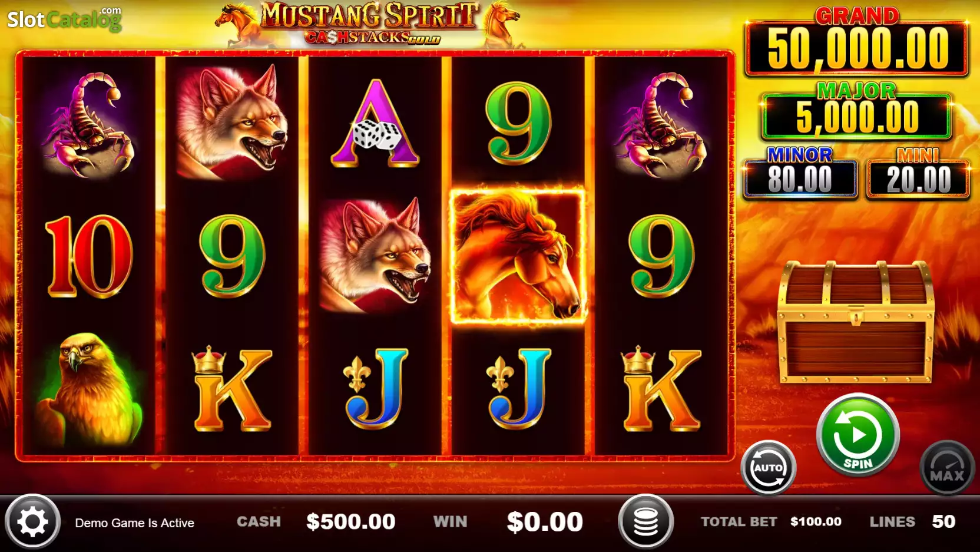Click the Mustang Spirit Cash Stacks title logo
980x552 pixels.
tap(369, 24)
